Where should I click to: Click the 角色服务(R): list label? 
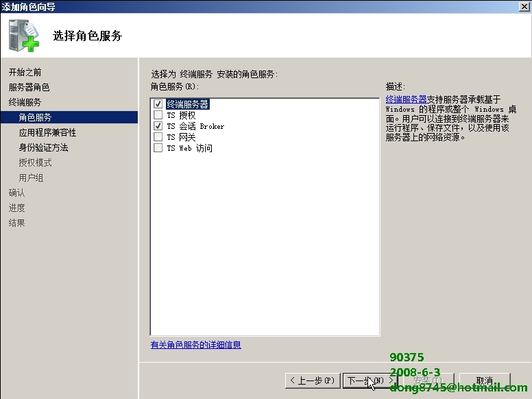[x=175, y=86]
